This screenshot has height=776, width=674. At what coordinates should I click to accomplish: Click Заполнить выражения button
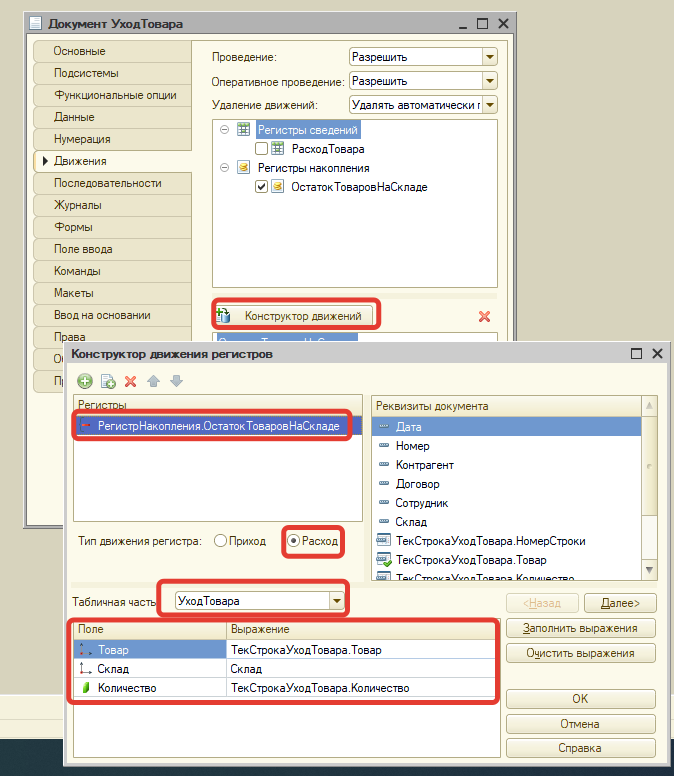[x=580, y=628]
